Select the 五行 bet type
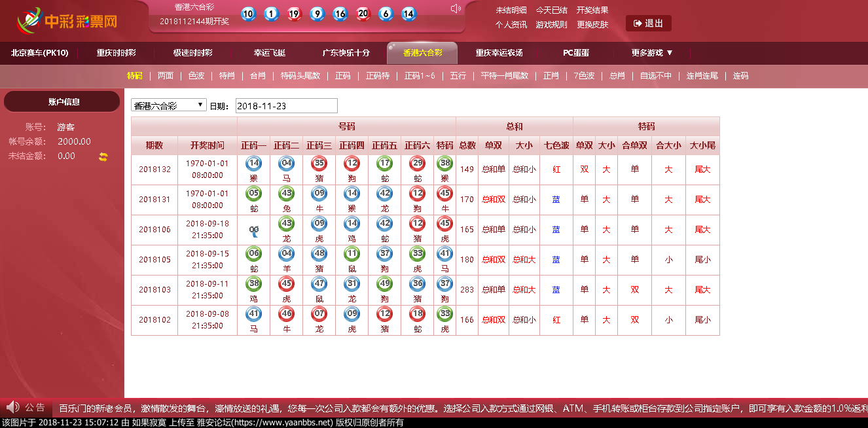The image size is (868, 428). tap(458, 76)
